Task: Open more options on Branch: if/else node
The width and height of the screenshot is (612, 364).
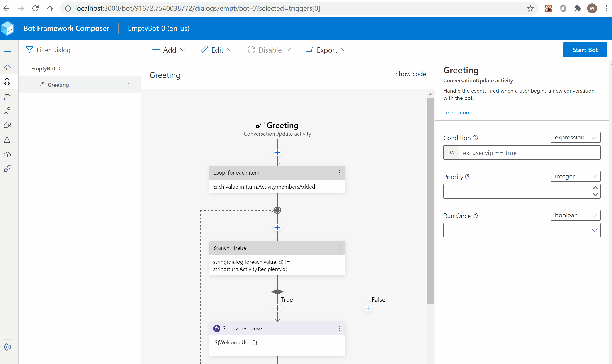Action: pyautogui.click(x=339, y=248)
